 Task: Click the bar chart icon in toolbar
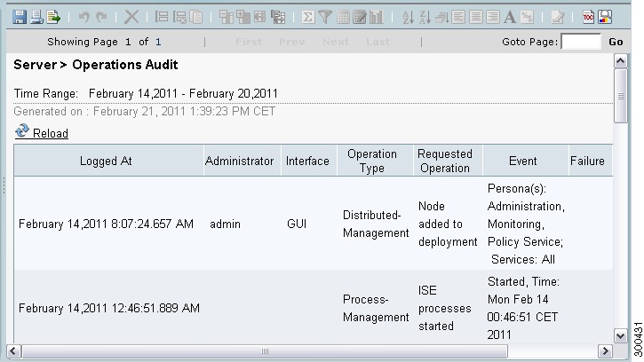(377, 17)
